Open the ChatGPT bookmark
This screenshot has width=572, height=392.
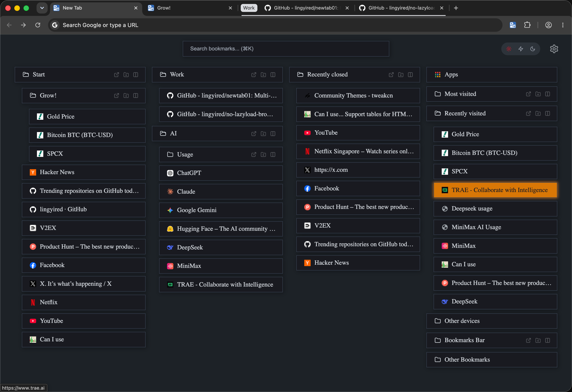(221, 173)
